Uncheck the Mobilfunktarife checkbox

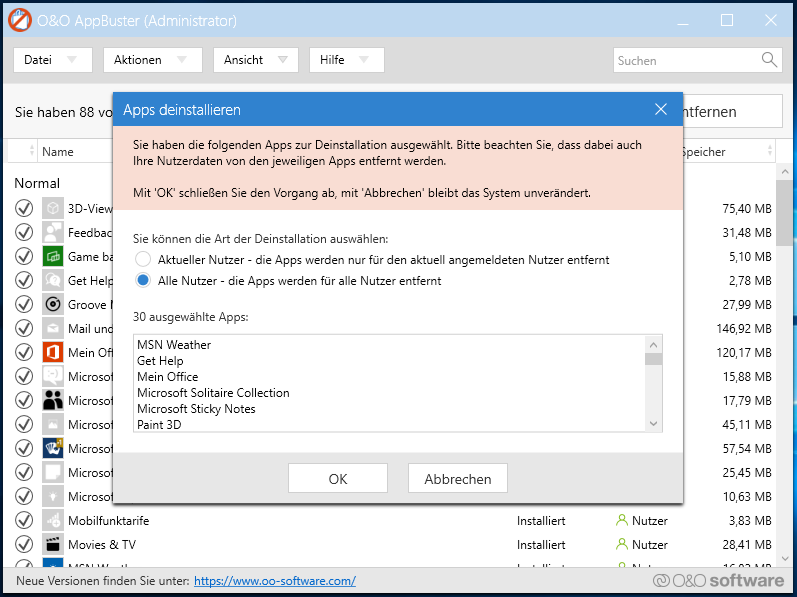pos(24,521)
